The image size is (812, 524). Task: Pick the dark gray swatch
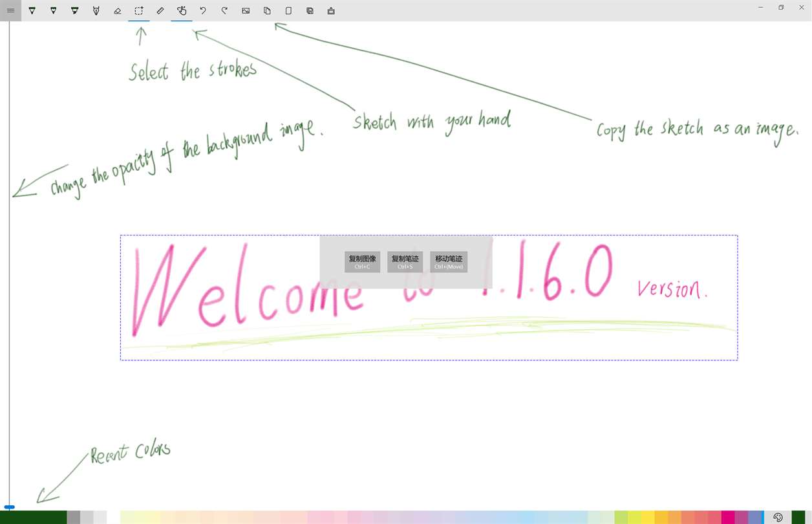pos(73,517)
